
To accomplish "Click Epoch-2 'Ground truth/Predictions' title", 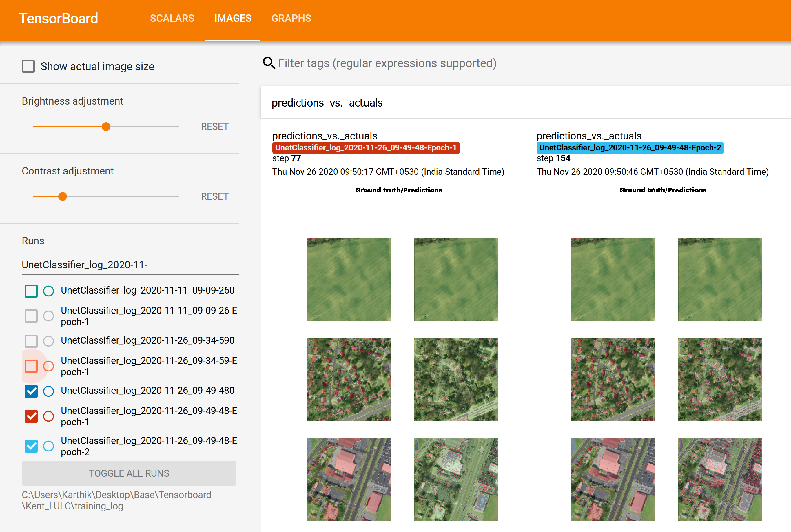I will [663, 190].
